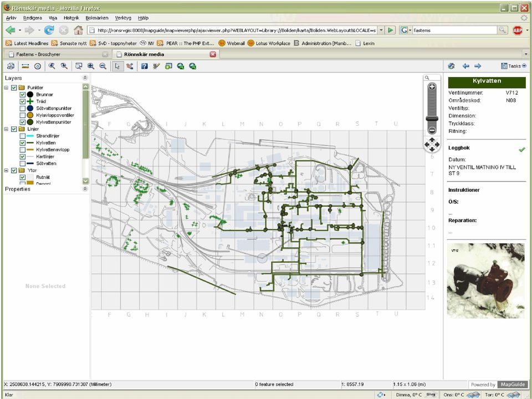Activate the Zoom Rectangle tool
Image resolution: width=532 pixels, height=399 pixels.
[79, 66]
